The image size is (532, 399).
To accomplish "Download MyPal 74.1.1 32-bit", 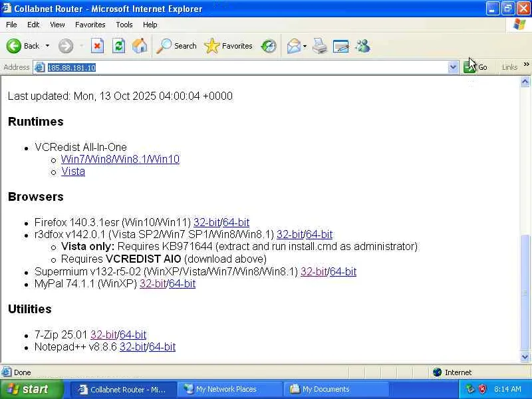I will pyautogui.click(x=153, y=284).
